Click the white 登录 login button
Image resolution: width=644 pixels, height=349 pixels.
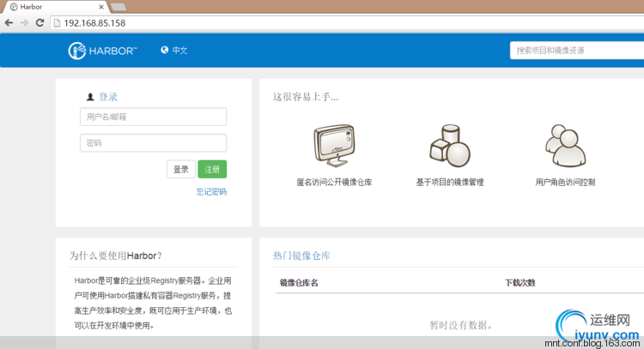tap(180, 170)
